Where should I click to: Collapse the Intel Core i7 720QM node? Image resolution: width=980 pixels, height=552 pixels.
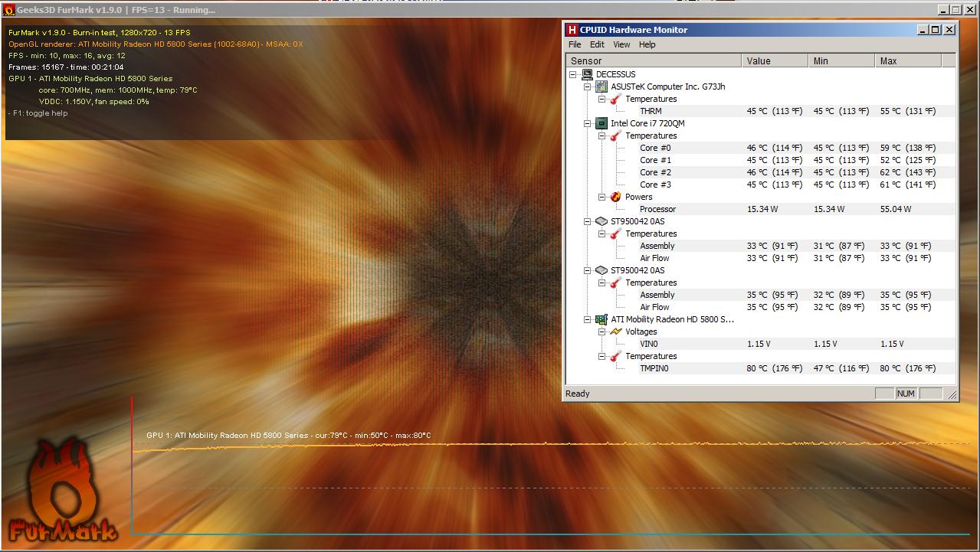(x=588, y=123)
